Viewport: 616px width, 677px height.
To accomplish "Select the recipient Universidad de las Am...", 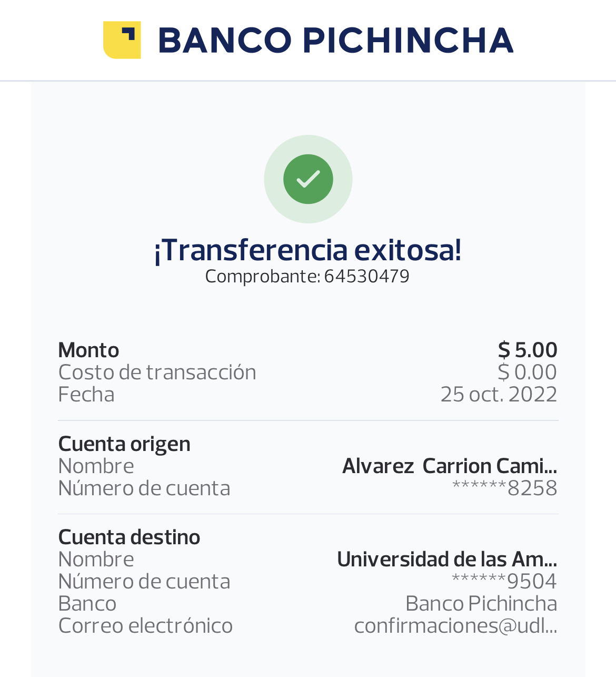I will 446,560.
